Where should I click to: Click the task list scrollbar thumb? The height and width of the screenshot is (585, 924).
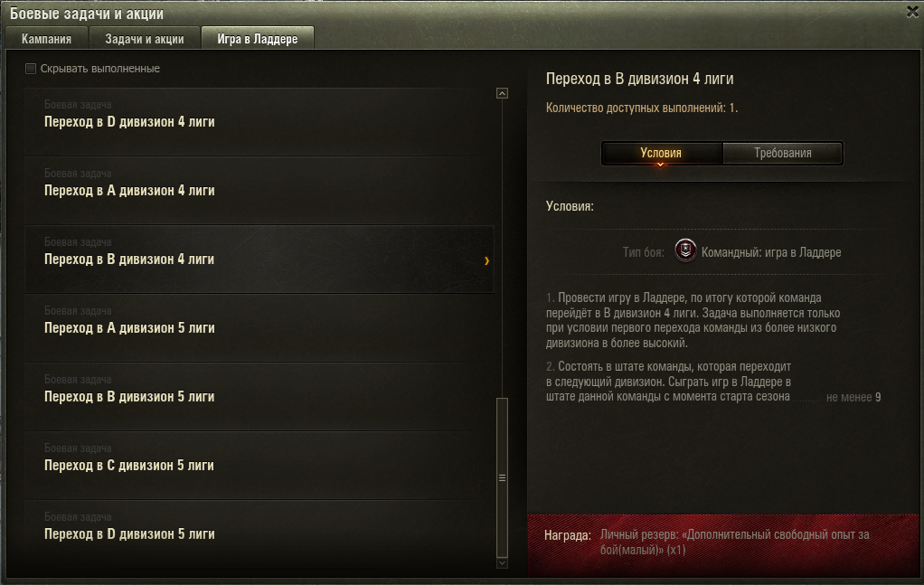pyautogui.click(x=502, y=477)
